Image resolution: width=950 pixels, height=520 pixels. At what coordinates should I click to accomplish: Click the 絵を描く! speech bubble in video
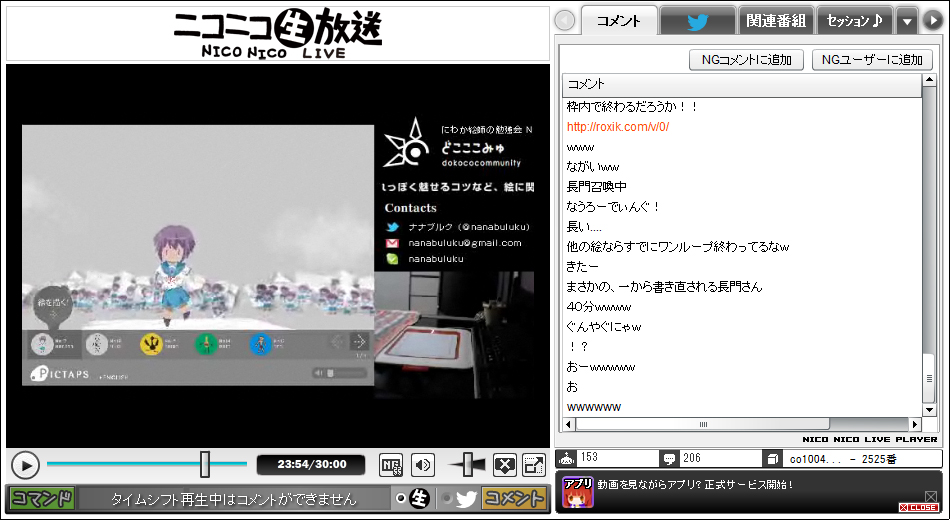55,305
